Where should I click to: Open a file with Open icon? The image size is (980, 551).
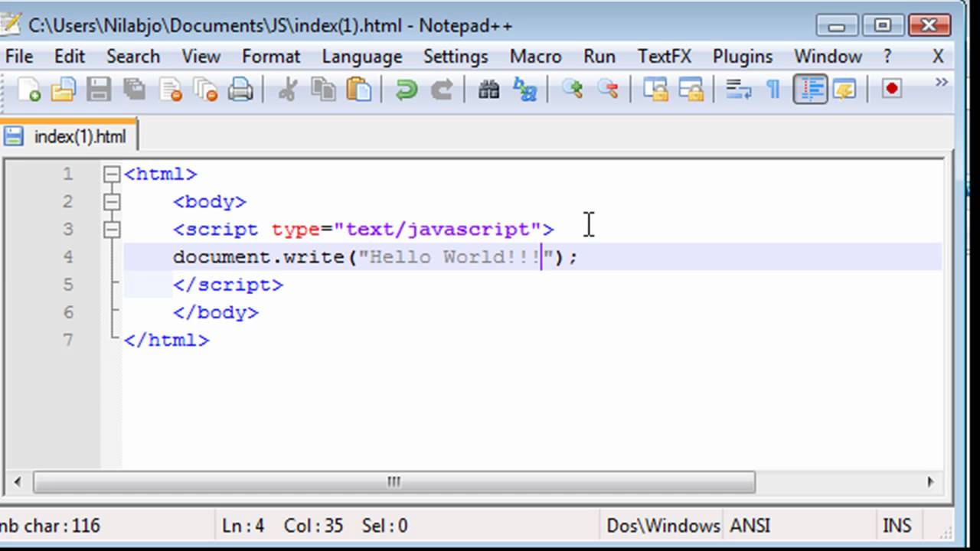(x=64, y=90)
